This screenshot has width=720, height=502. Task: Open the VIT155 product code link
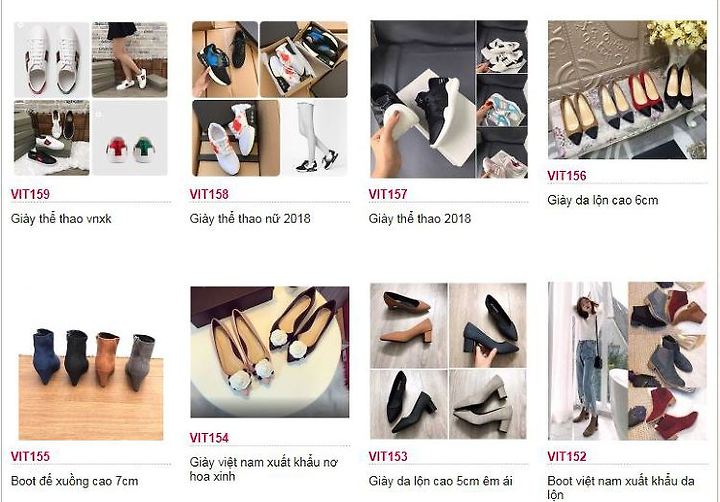[30, 456]
